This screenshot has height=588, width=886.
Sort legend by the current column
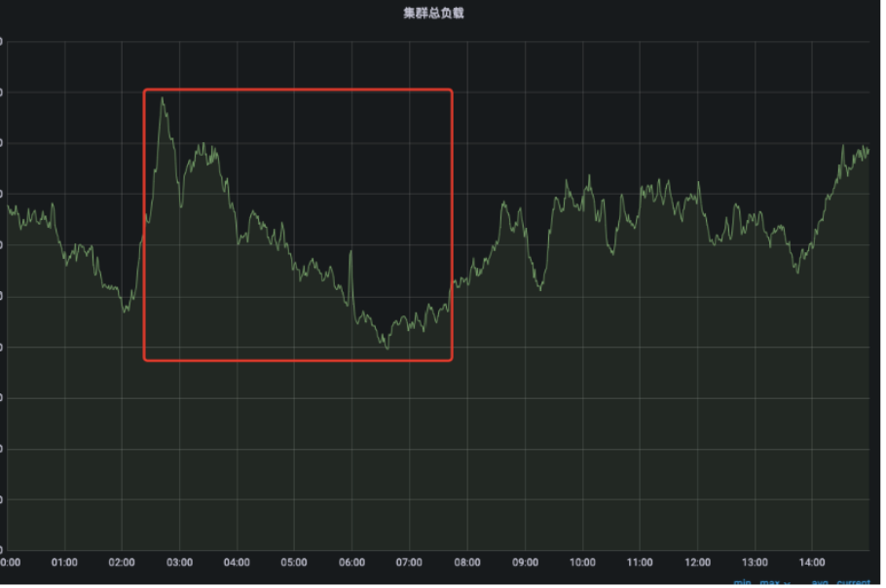[x=853, y=582]
